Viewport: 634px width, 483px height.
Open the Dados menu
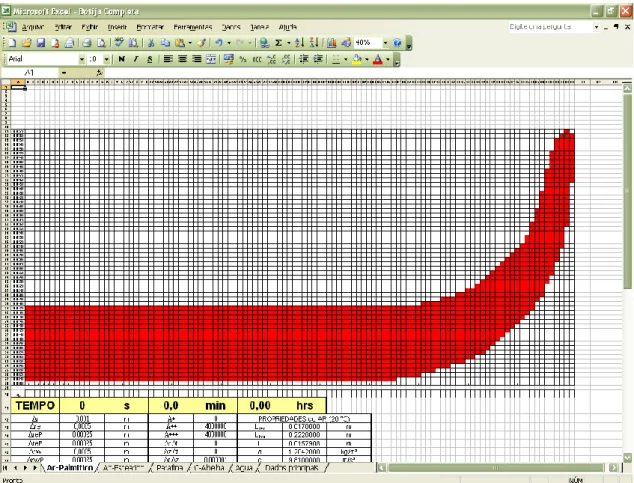coord(231,27)
